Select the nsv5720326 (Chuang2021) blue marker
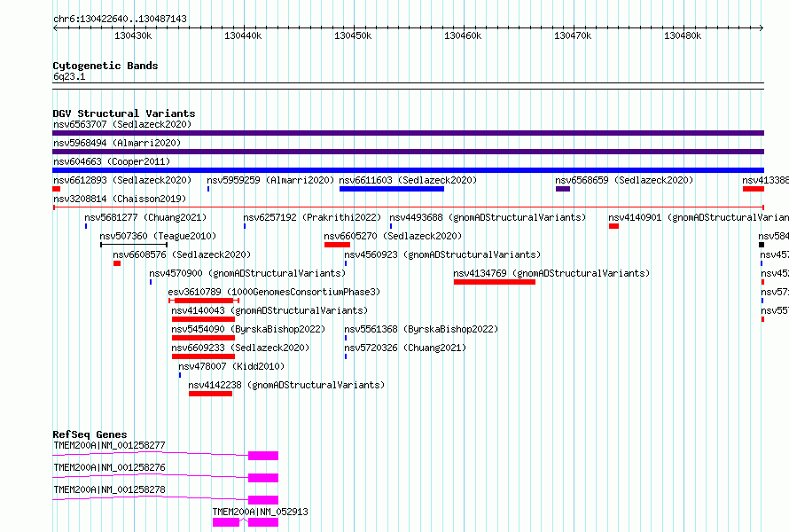 point(346,356)
